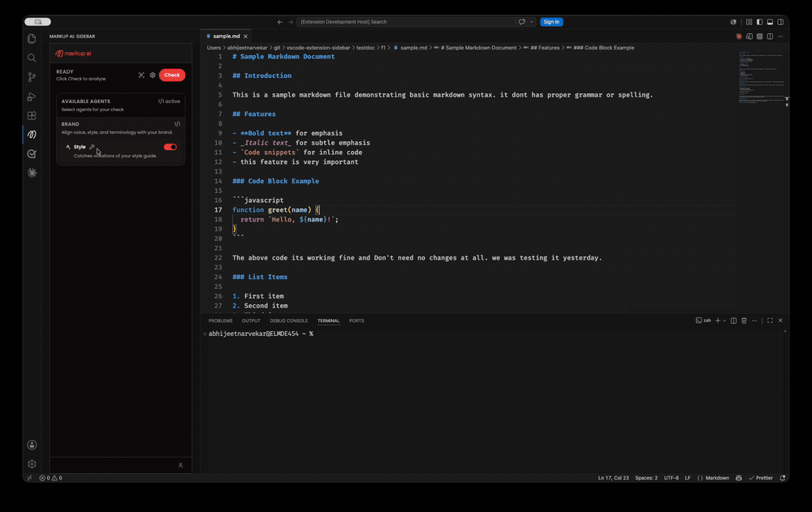Click the user profile icon in sidebar footer
This screenshot has height=512, width=812.
[180, 466]
